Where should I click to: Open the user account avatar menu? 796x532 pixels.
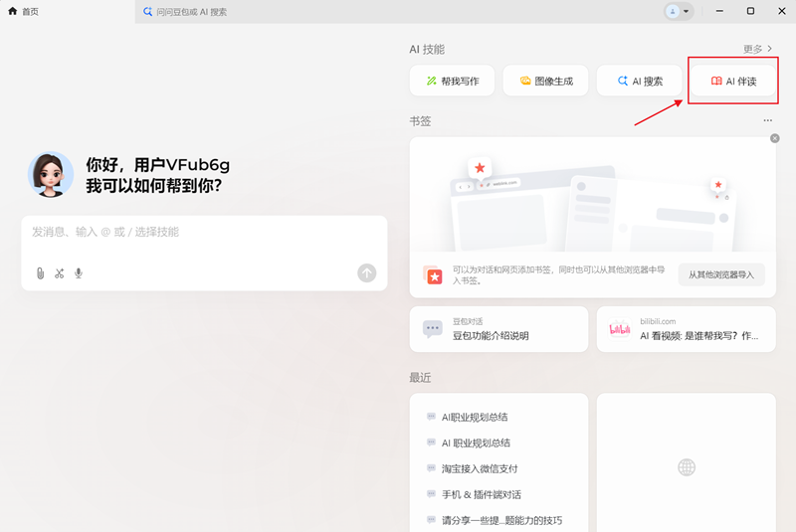[679, 11]
